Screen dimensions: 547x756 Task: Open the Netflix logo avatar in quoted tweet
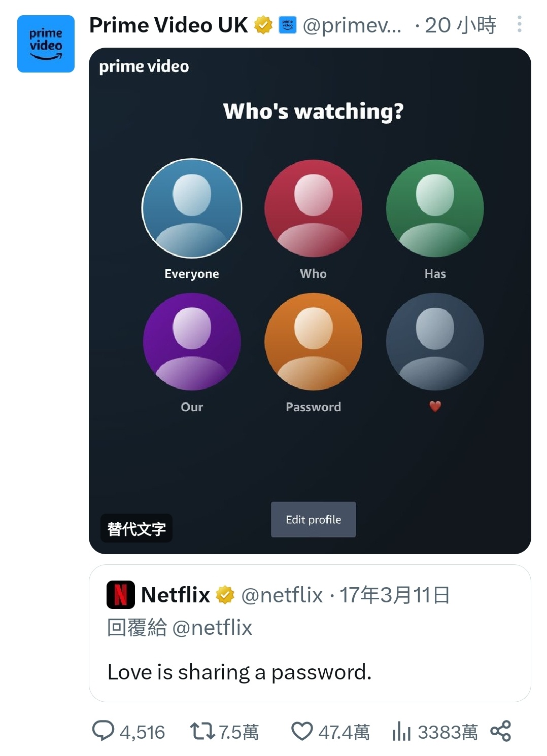point(121,594)
